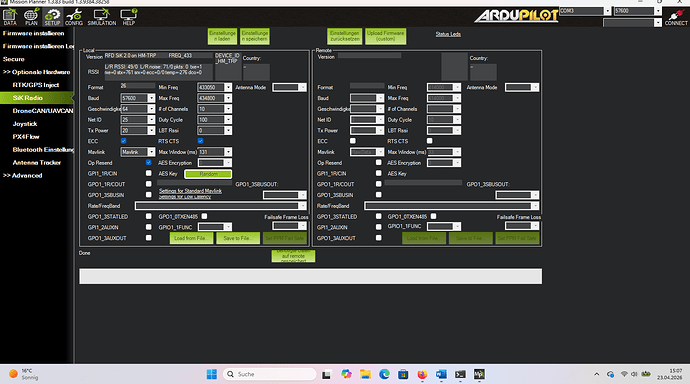Open the SIMULATION view
This screenshot has height=384, width=690.
[x=102, y=17]
